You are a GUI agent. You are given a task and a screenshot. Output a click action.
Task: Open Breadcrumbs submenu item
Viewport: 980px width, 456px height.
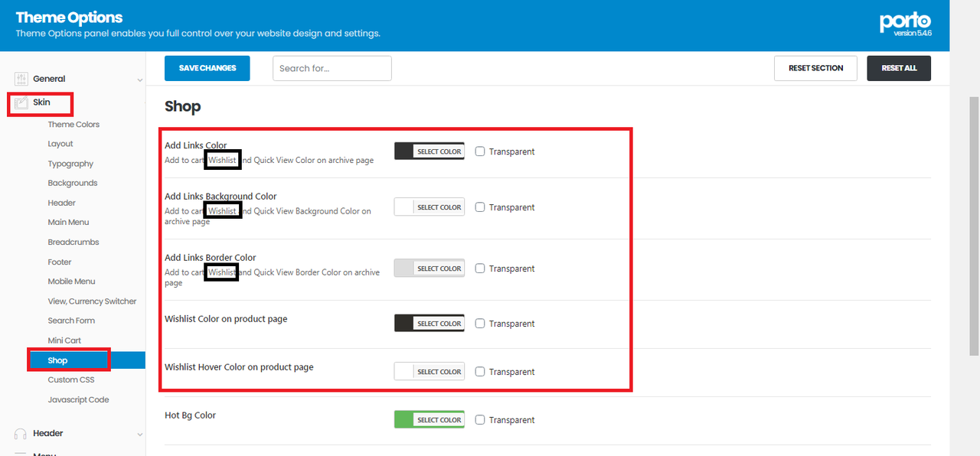(73, 242)
